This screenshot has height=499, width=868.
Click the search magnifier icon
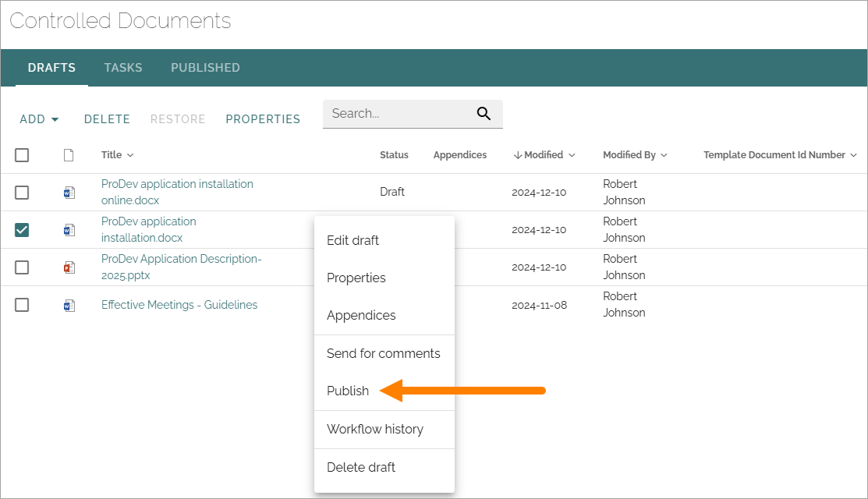[484, 113]
